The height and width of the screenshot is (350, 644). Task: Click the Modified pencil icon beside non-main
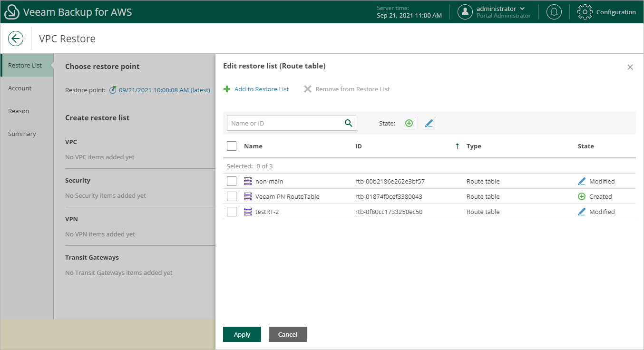tap(581, 181)
